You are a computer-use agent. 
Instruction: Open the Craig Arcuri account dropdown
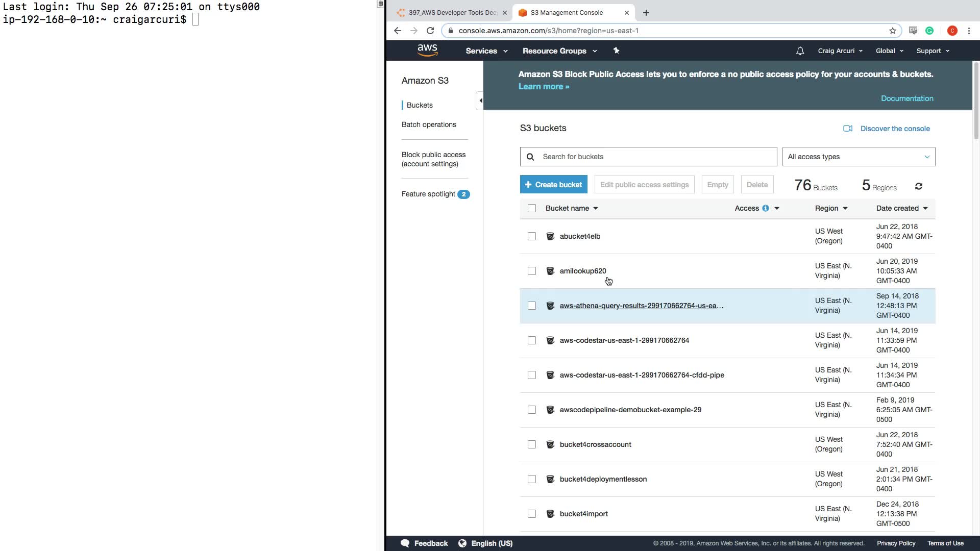coord(840,51)
